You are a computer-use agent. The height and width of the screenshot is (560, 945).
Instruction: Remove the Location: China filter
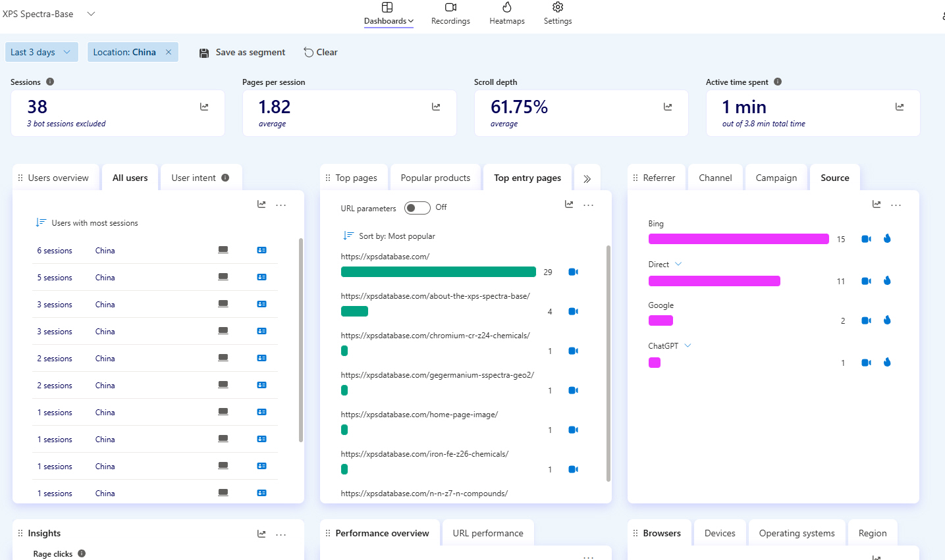coord(169,52)
